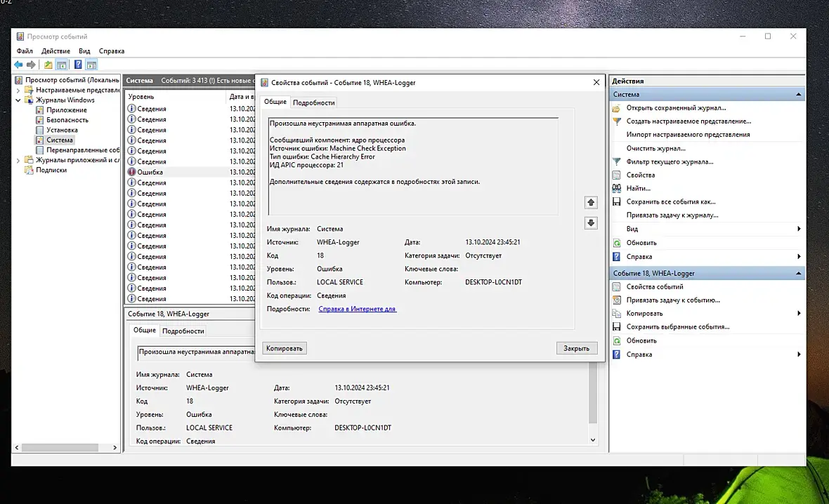Click the Уровень column header

tap(175, 97)
